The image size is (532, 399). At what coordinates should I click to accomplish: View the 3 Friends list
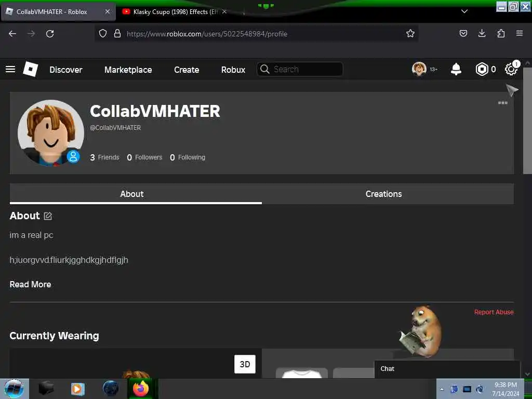click(x=104, y=157)
